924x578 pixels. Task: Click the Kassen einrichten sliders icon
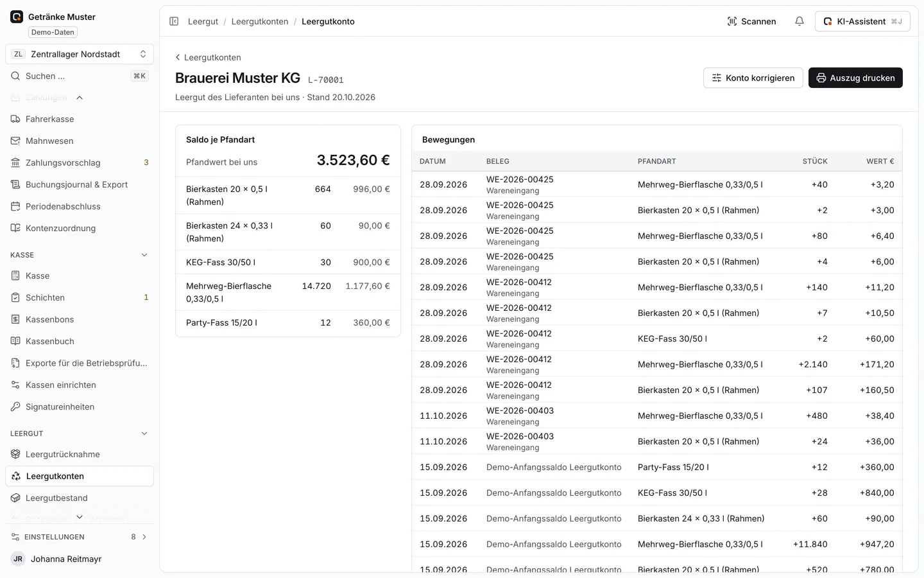(15, 385)
